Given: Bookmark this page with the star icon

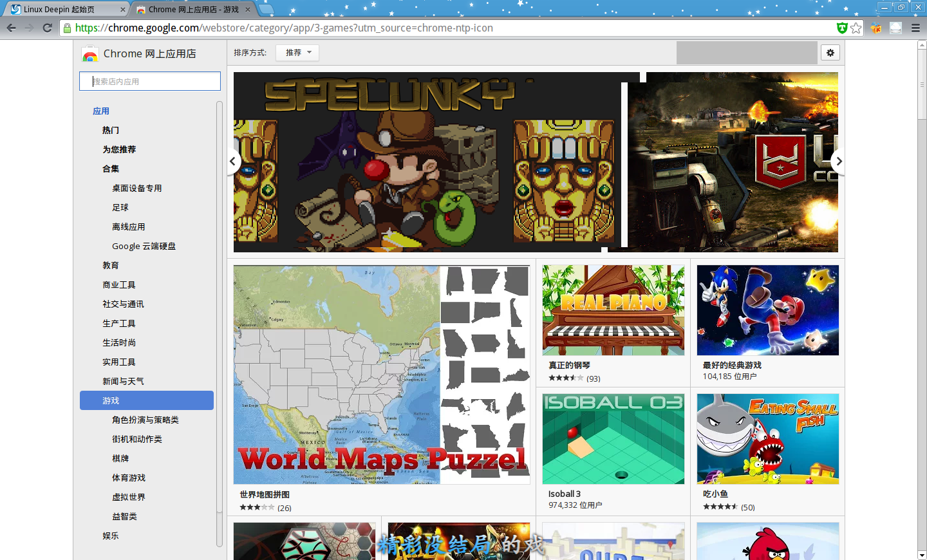Looking at the screenshot, I should [x=856, y=28].
